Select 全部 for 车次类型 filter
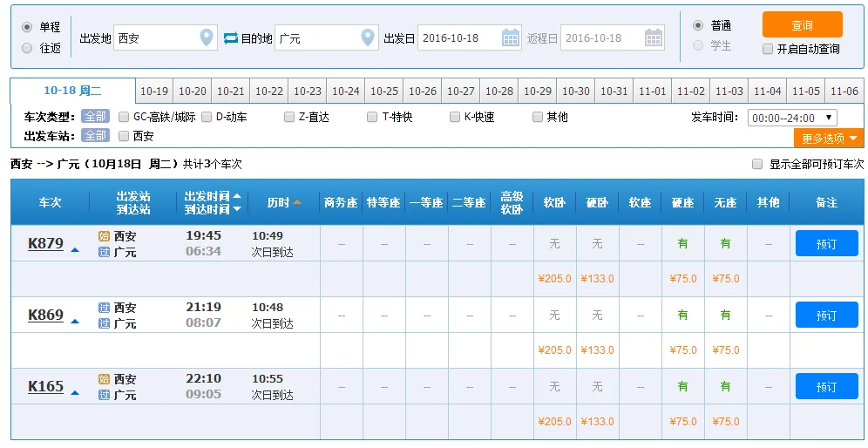868x448 pixels. click(x=95, y=117)
